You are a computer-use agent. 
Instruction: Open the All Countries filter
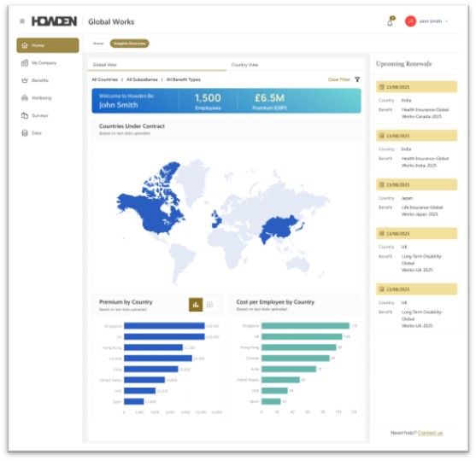[x=105, y=79]
